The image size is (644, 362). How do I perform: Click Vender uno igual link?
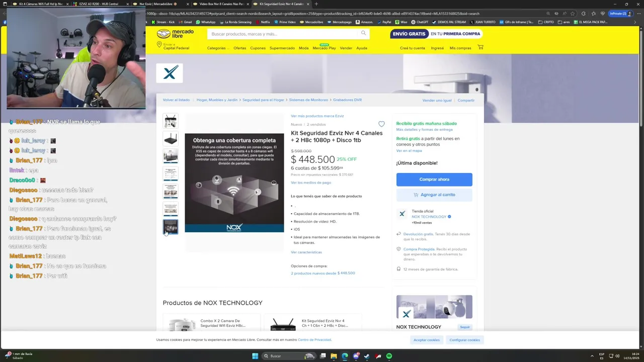point(437,100)
